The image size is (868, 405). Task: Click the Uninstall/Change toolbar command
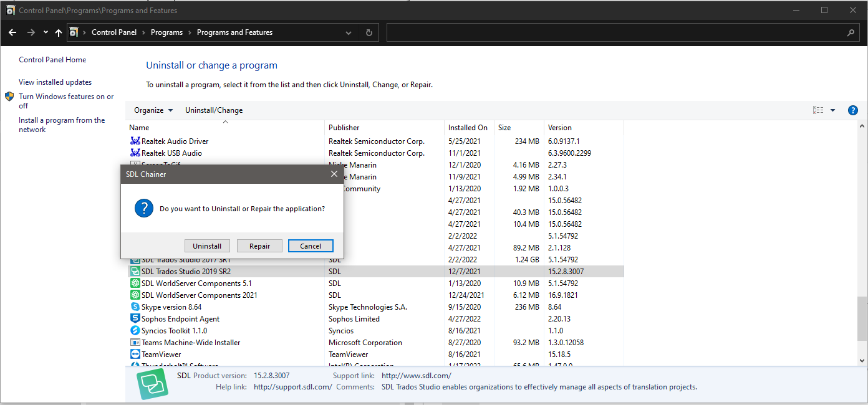point(214,110)
